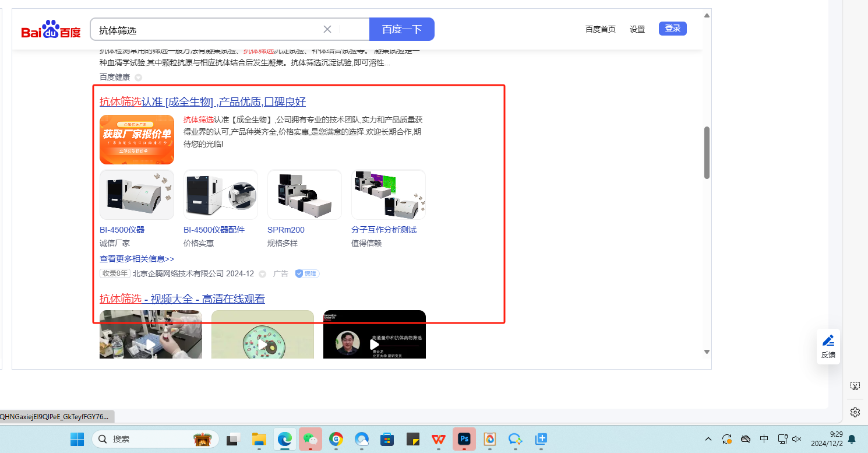The width and height of the screenshot is (868, 453).
Task: Click the taskbar 搜索 search box
Action: pyautogui.click(x=156, y=439)
